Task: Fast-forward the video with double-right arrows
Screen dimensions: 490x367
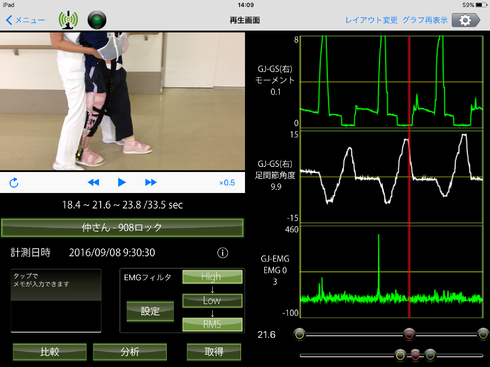Action: pos(151,182)
